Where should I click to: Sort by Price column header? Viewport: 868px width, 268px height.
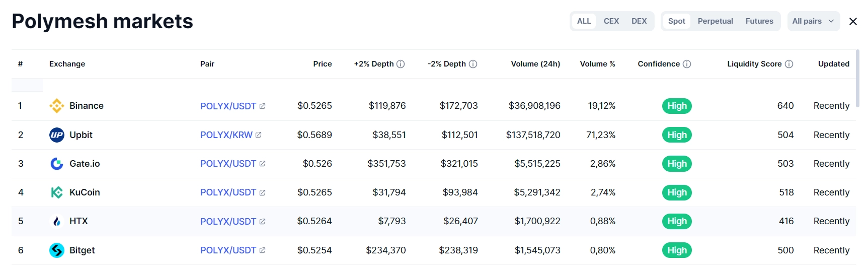click(322, 64)
